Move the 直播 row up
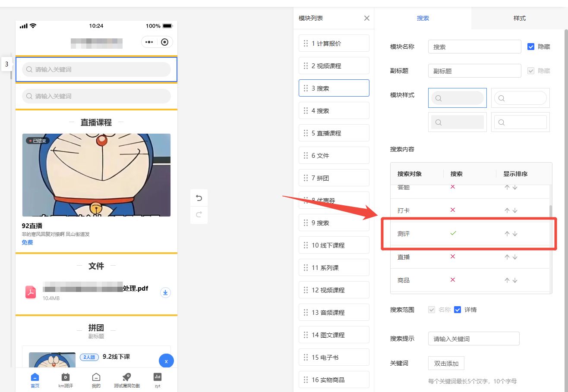This screenshot has height=392, width=568. point(507,257)
